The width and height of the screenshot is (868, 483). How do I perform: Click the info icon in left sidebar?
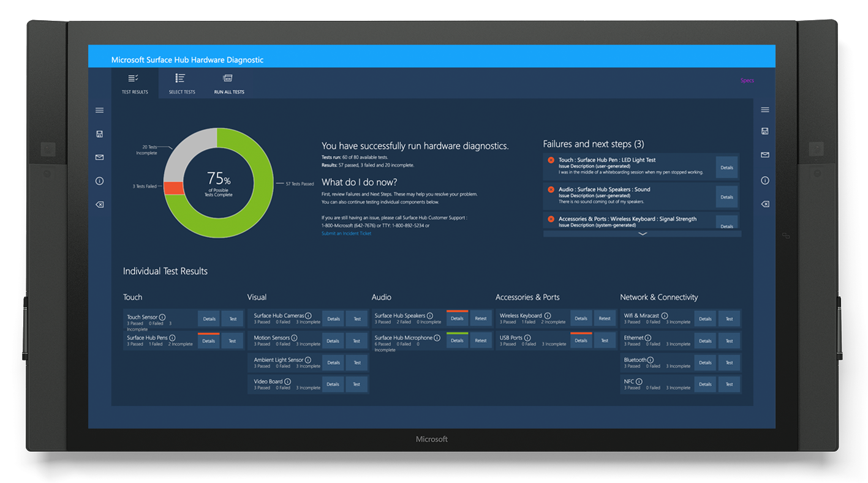pos(99,181)
